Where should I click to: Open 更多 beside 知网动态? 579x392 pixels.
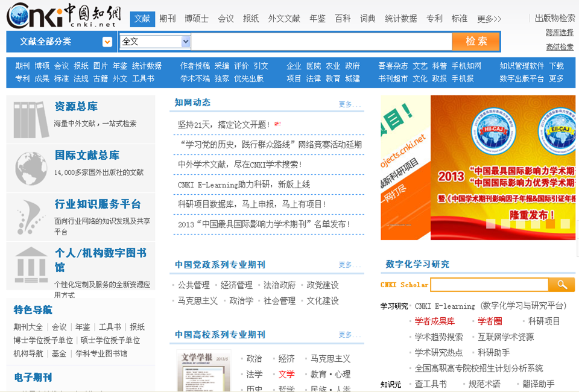pyautogui.click(x=349, y=104)
